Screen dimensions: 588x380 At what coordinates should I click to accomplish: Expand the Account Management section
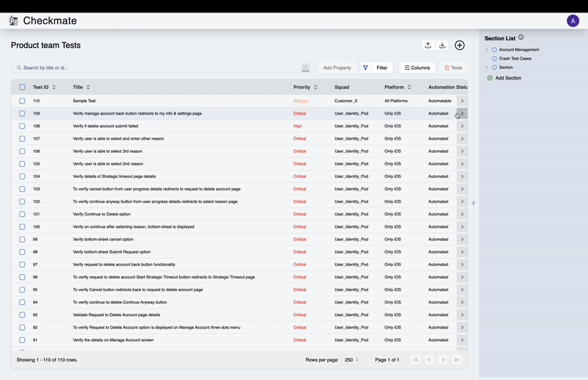487,50
